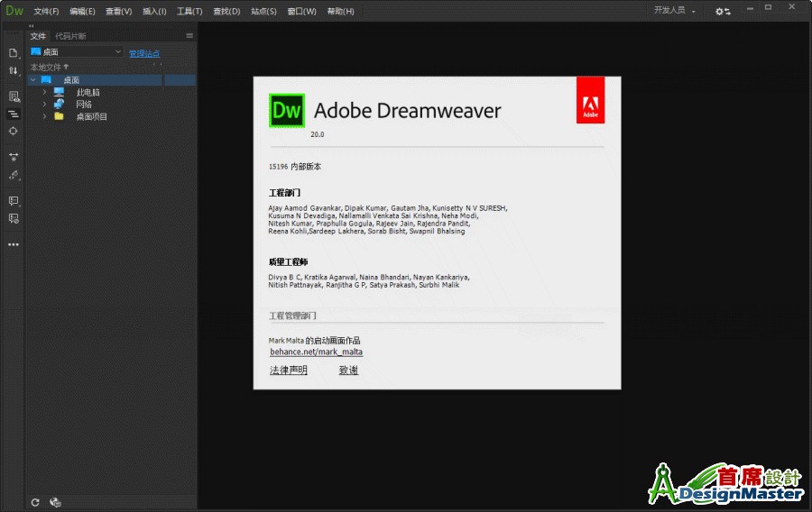Screen dimensions: 812x512
Task: Open the 查找(D) menu
Action: click(x=226, y=11)
